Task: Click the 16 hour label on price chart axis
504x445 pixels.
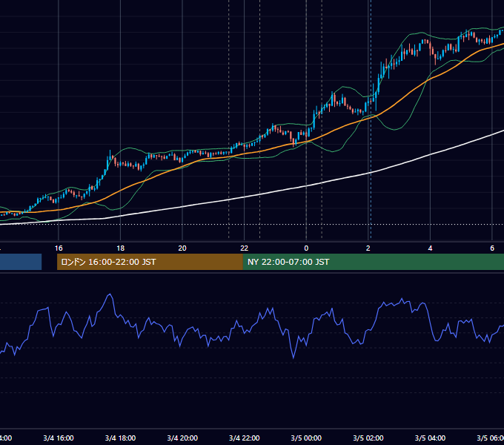Action: coord(59,248)
